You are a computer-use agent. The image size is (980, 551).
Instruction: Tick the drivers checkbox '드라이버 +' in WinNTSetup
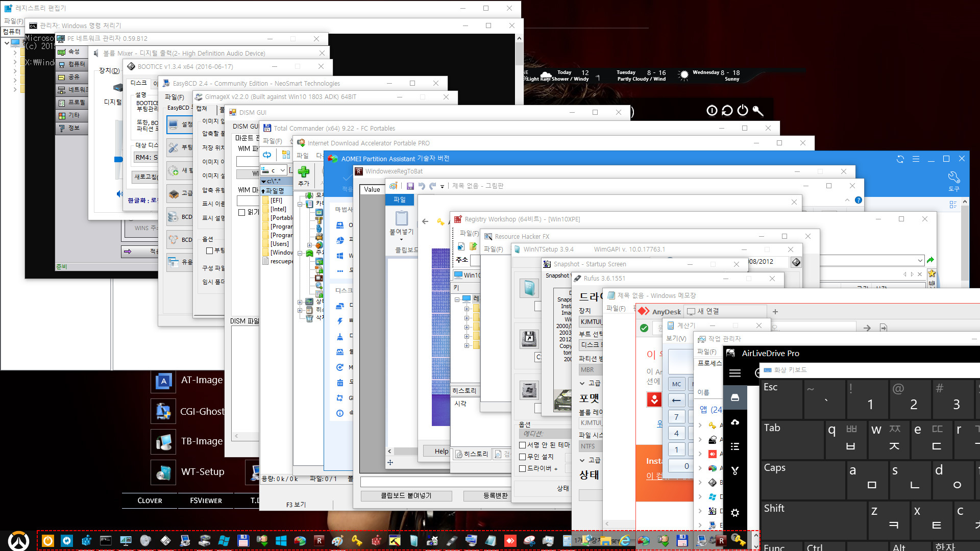522,468
